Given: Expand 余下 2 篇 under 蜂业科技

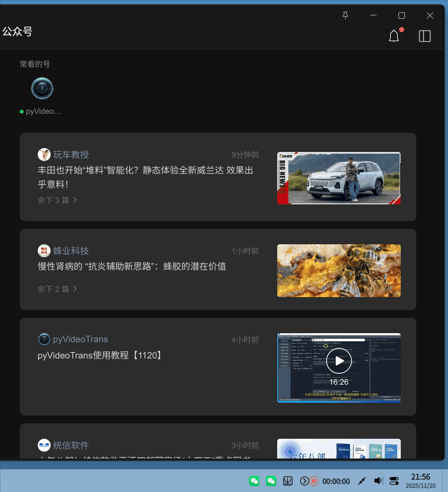Looking at the screenshot, I should coord(57,289).
